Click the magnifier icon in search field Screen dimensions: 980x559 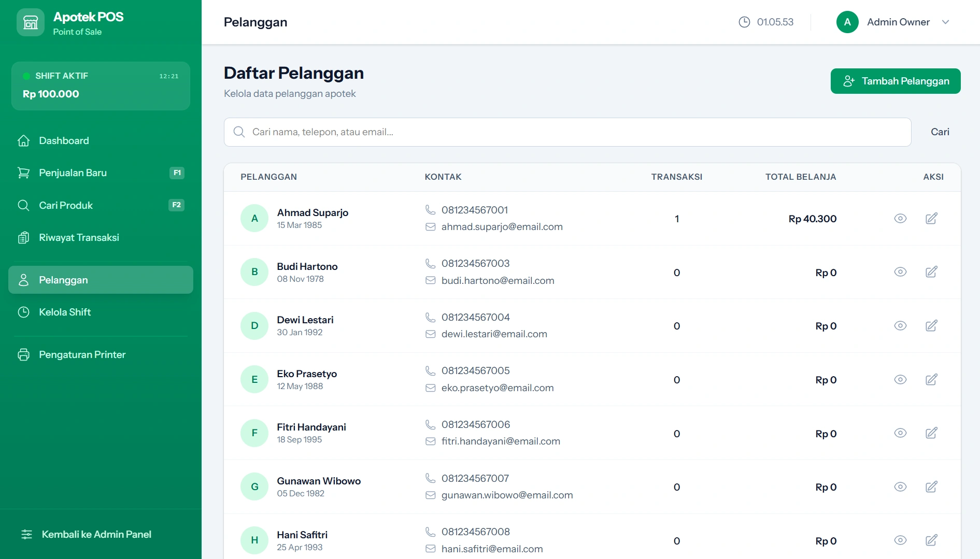[239, 132]
